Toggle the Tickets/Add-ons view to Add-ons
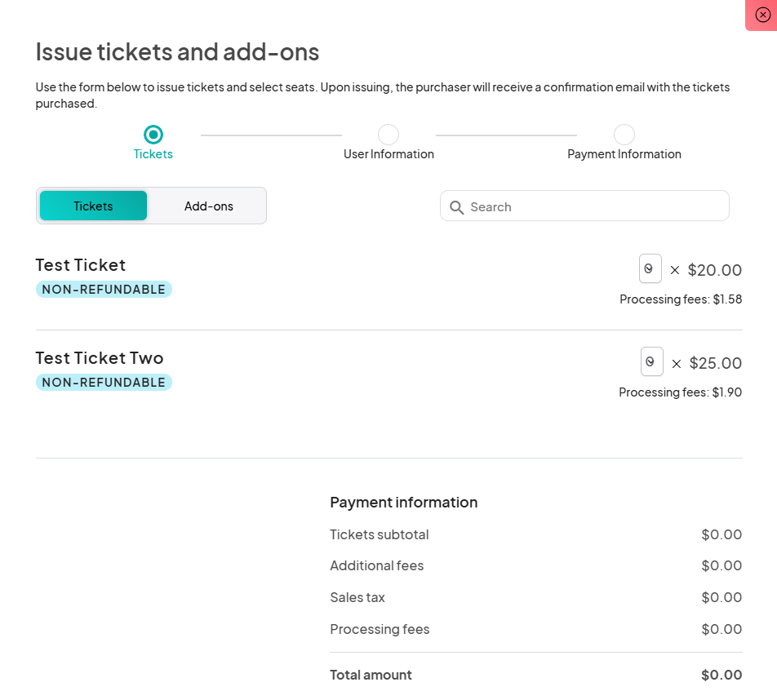The width and height of the screenshot is (777, 700). 208,206
